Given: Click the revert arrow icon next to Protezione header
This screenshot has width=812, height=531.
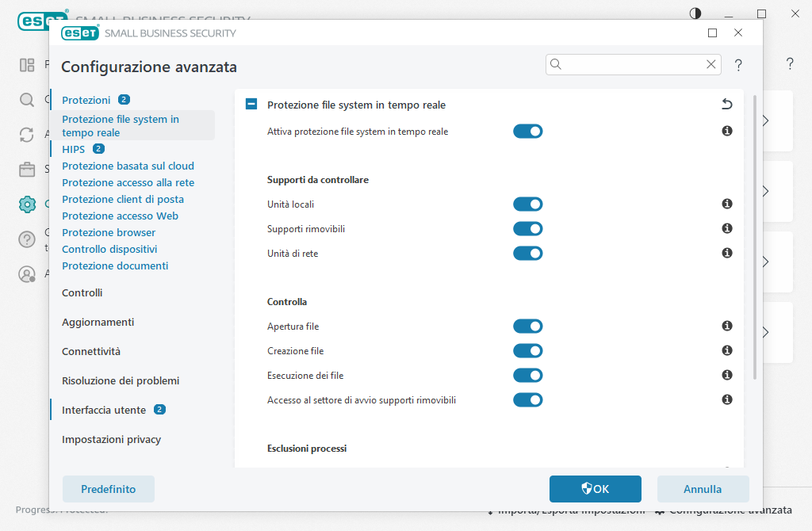Looking at the screenshot, I should [x=727, y=104].
